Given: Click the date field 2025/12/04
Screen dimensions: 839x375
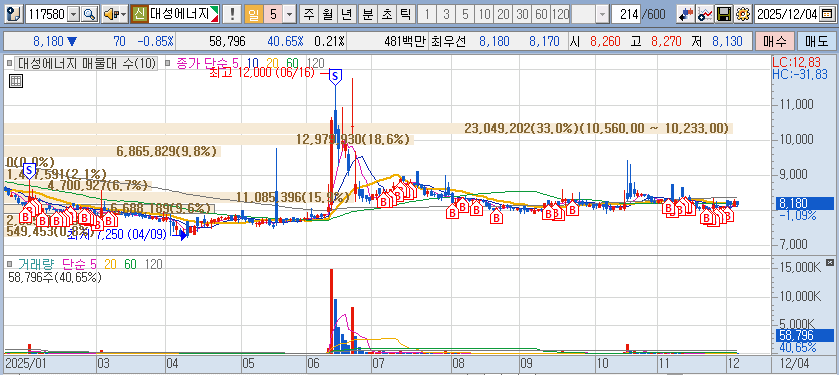Looking at the screenshot, I should pos(788,14).
